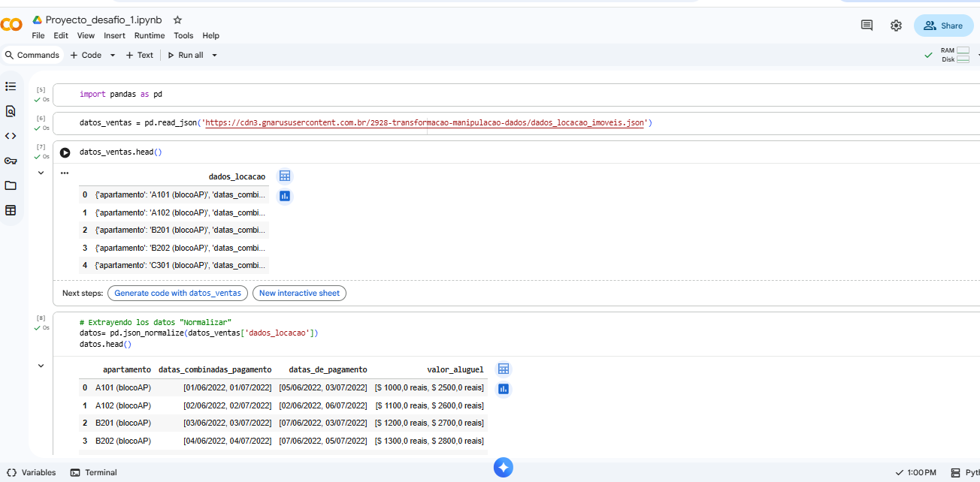
Task: Convert datos dataframe to interactive table
Action: 504,369
